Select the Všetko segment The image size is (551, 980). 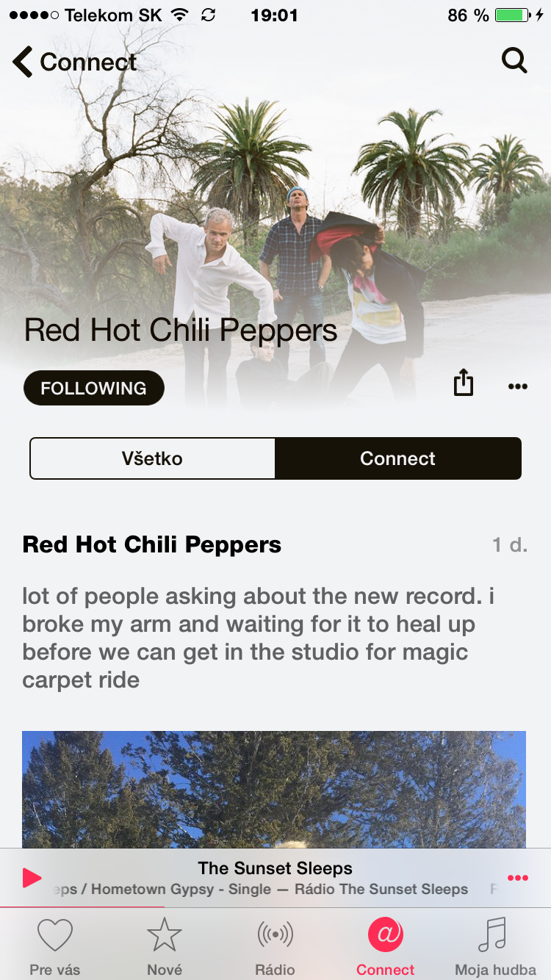152,458
